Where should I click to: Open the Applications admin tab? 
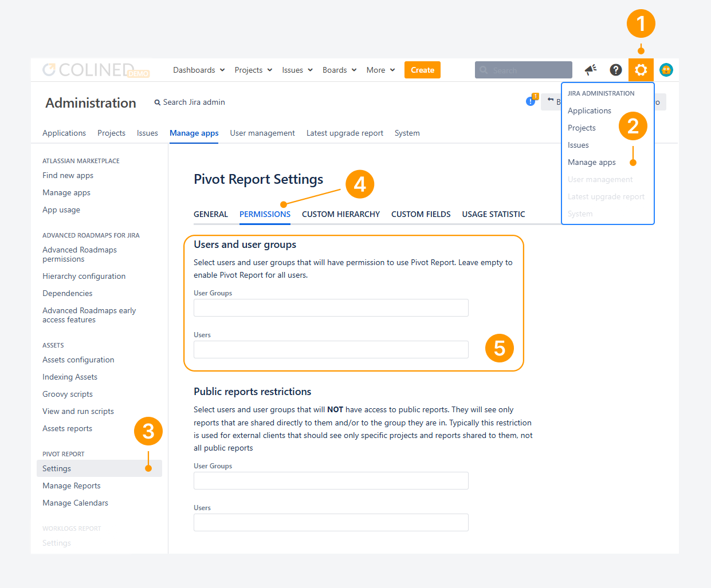click(x=64, y=133)
